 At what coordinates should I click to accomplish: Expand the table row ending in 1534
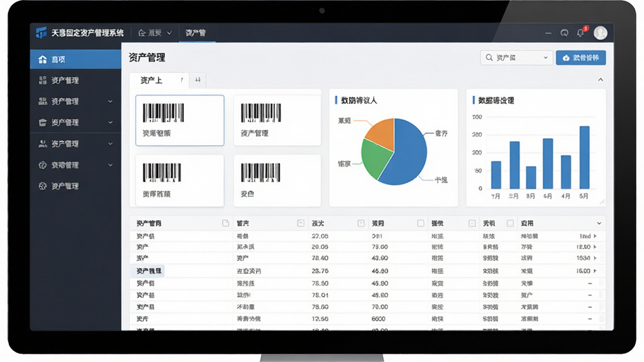click(x=595, y=258)
